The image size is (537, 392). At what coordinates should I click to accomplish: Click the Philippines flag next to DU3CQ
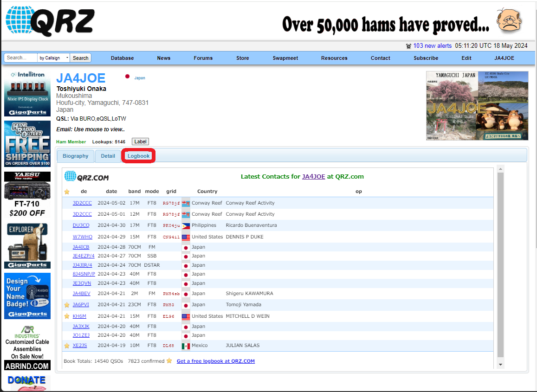186,225
